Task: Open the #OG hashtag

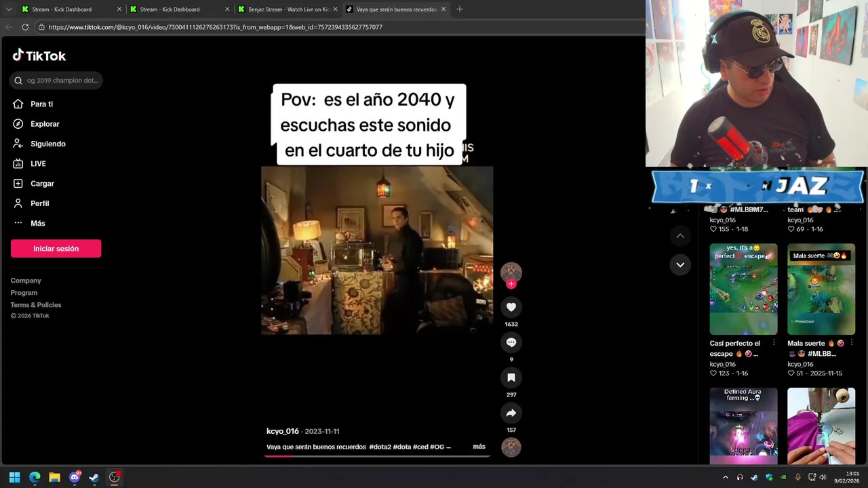Action: click(x=437, y=447)
